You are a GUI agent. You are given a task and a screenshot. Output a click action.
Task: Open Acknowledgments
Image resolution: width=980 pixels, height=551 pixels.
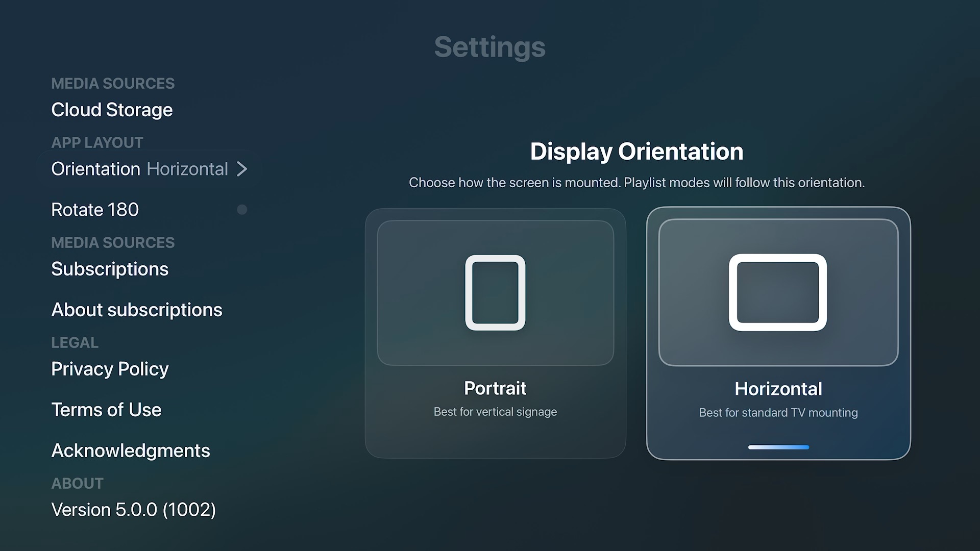pos(131,450)
